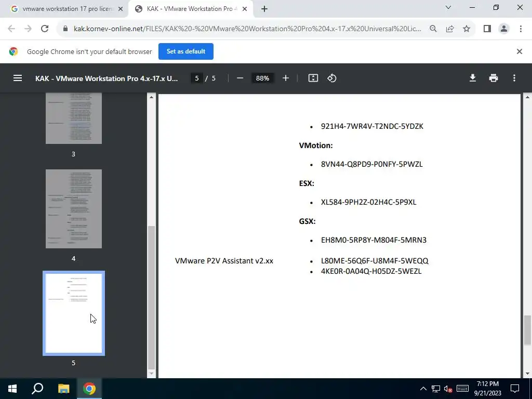Click the document scroll down arrow
532x399 pixels.
[x=527, y=374]
